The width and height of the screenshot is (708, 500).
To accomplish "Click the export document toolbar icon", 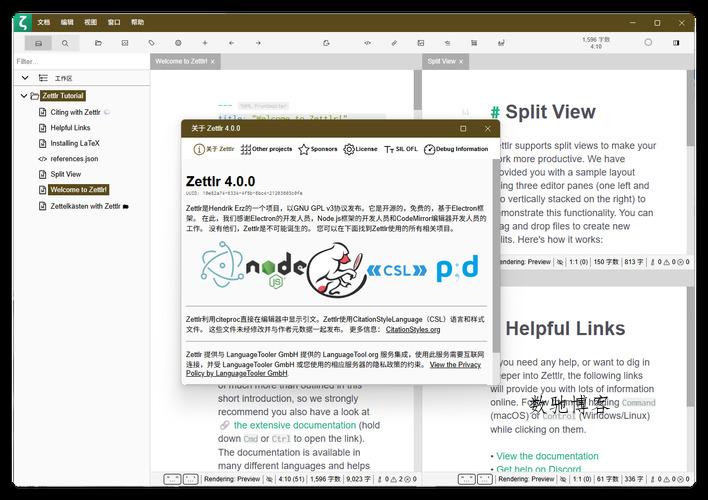I will click(326, 43).
